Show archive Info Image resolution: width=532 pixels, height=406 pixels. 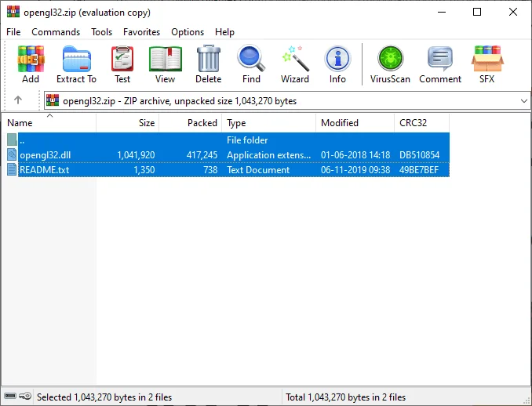(x=337, y=64)
